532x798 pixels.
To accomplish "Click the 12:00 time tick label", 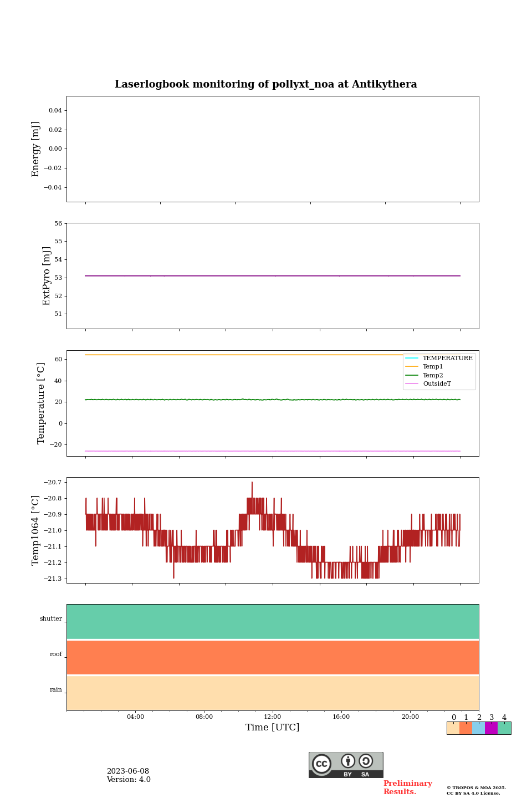I will click(x=273, y=717).
